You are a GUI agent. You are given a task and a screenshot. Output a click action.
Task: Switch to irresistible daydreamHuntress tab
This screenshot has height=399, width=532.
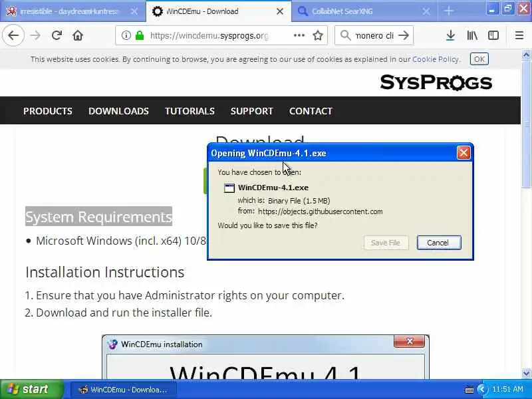coord(73,11)
